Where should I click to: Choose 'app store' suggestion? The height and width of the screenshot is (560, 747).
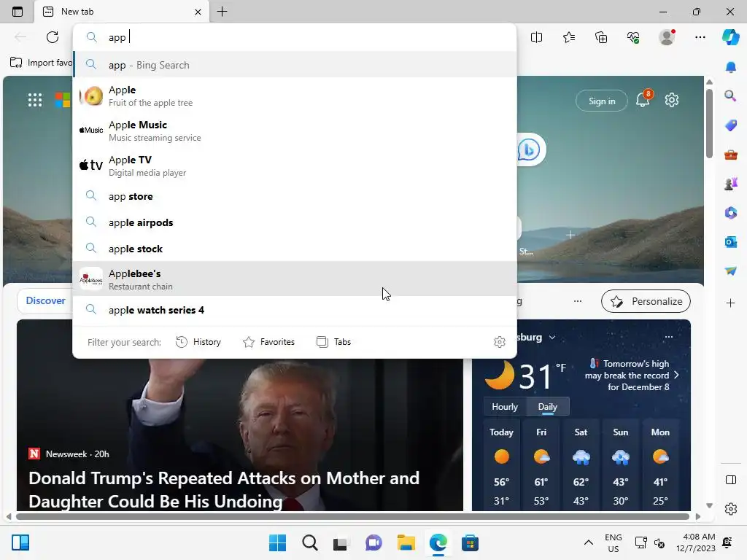tap(295, 196)
